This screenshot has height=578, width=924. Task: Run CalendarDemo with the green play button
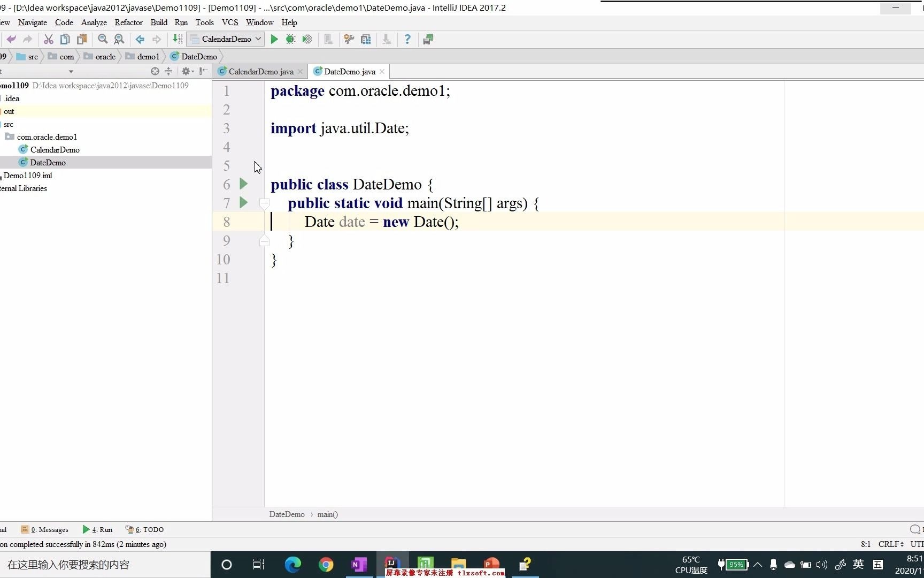[x=274, y=39]
